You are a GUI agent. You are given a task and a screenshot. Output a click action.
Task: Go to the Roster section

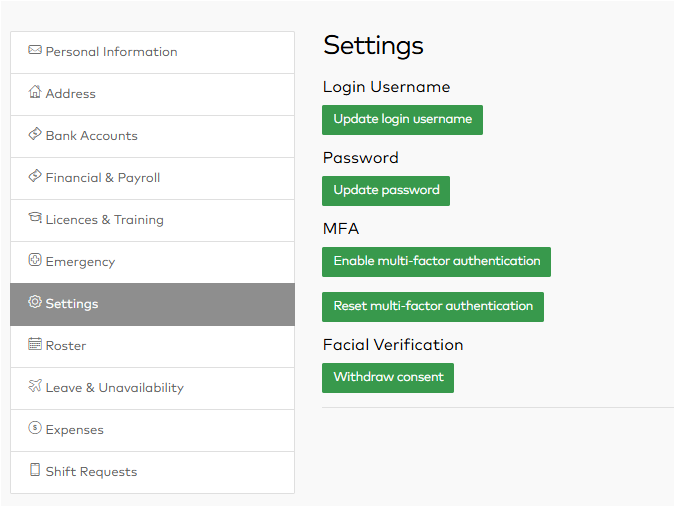[x=152, y=346]
